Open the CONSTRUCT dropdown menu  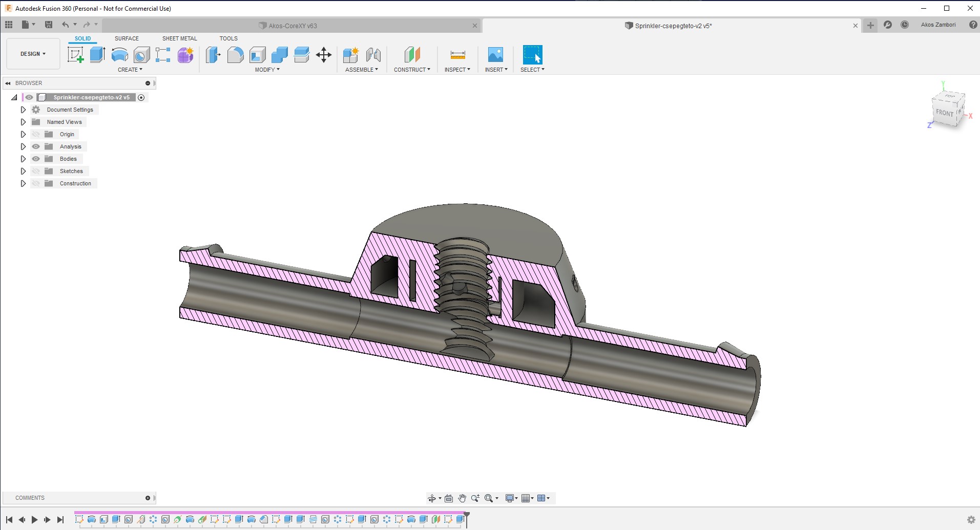(x=412, y=70)
